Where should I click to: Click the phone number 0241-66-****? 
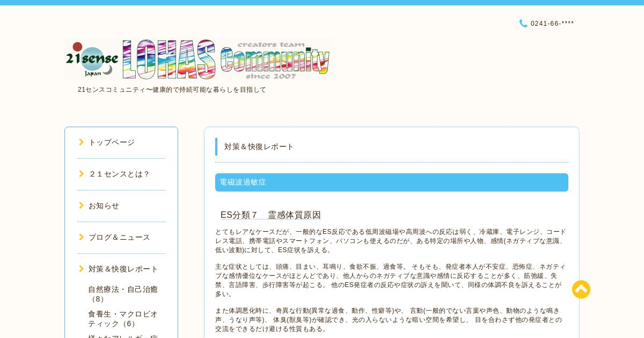click(x=552, y=24)
